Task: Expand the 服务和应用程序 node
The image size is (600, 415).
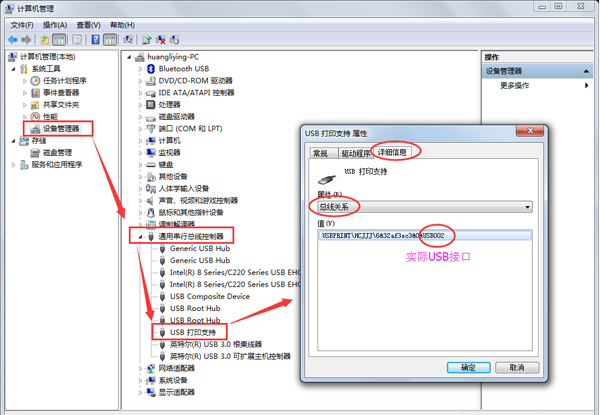Action: click(13, 165)
